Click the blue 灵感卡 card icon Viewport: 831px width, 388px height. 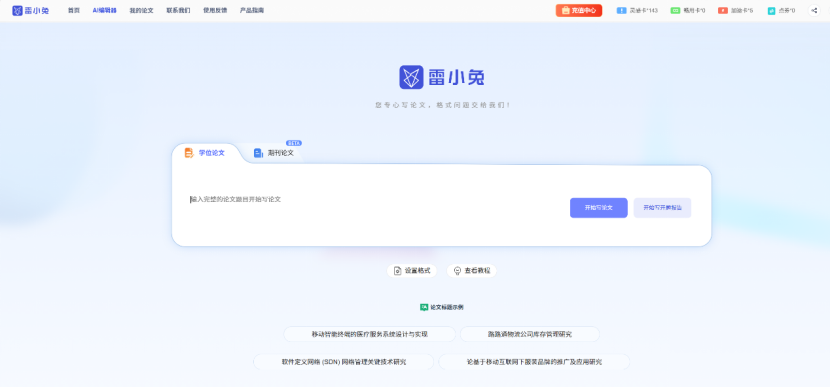click(x=621, y=11)
